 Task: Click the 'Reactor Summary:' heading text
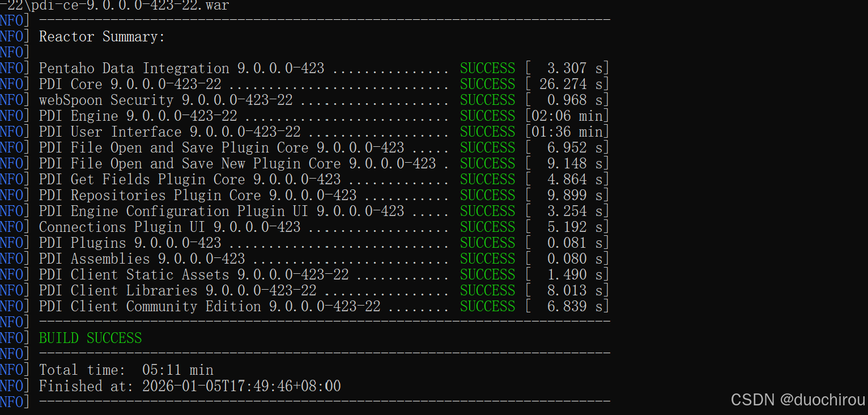click(x=102, y=37)
